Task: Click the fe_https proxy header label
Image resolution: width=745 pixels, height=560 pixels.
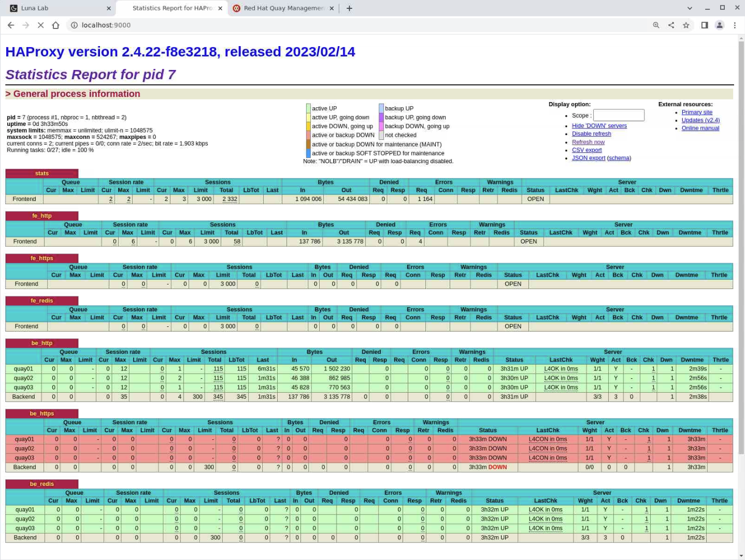Action: pos(42,259)
